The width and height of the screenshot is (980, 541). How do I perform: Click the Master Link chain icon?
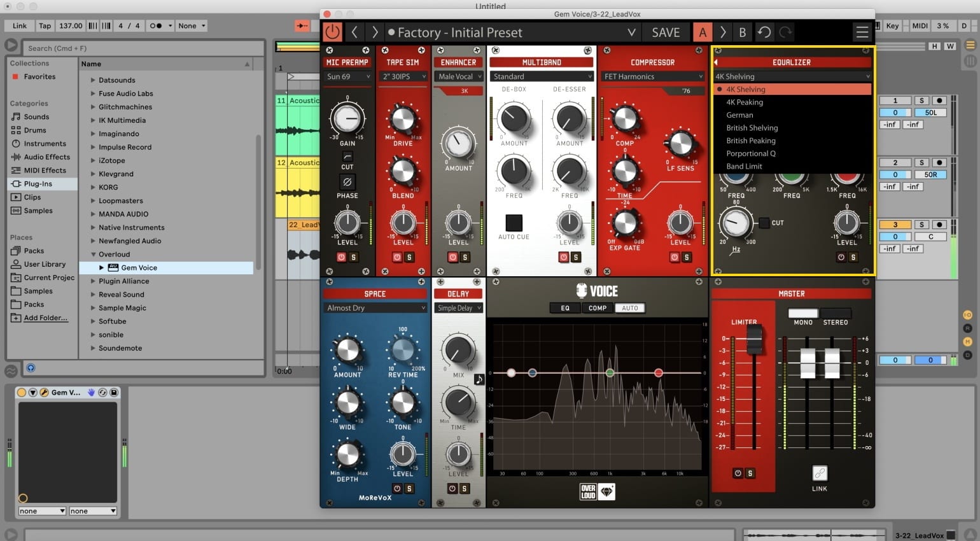(820, 473)
